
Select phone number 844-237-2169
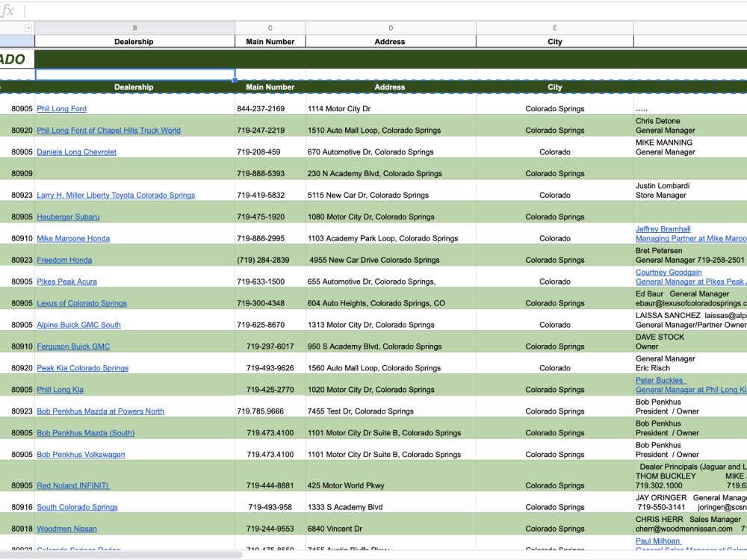pyautogui.click(x=261, y=108)
